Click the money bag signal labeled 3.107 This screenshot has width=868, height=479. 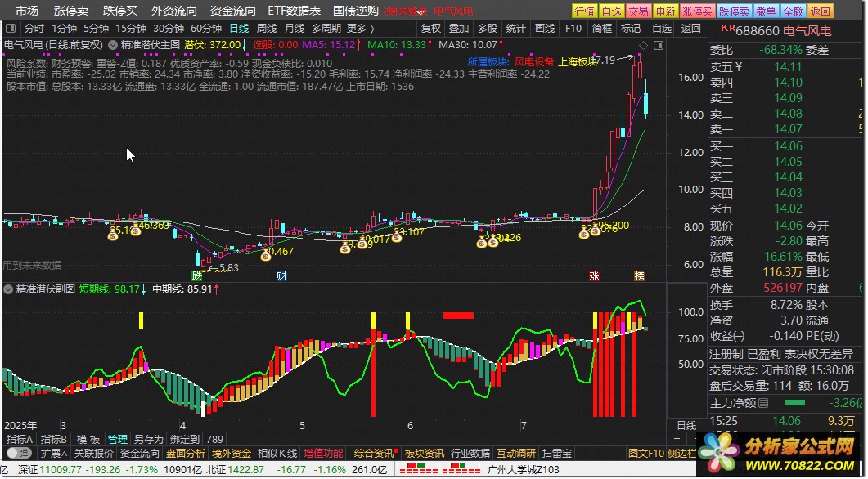coord(396,238)
